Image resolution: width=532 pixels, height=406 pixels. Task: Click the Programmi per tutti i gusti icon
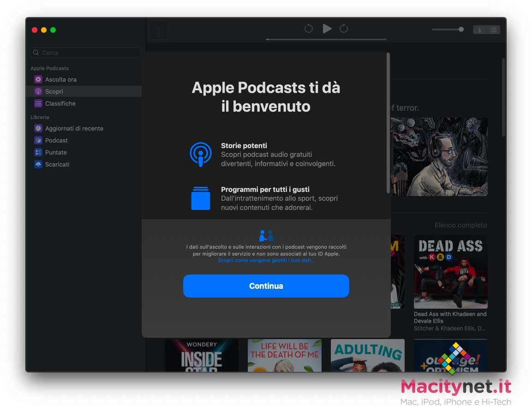click(201, 198)
